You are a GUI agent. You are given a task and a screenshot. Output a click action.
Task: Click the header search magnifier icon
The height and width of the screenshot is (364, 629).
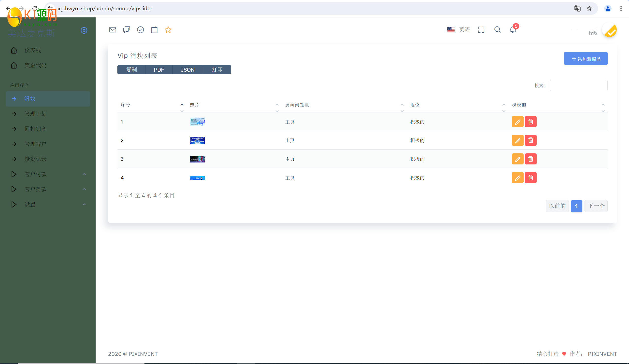497,30
